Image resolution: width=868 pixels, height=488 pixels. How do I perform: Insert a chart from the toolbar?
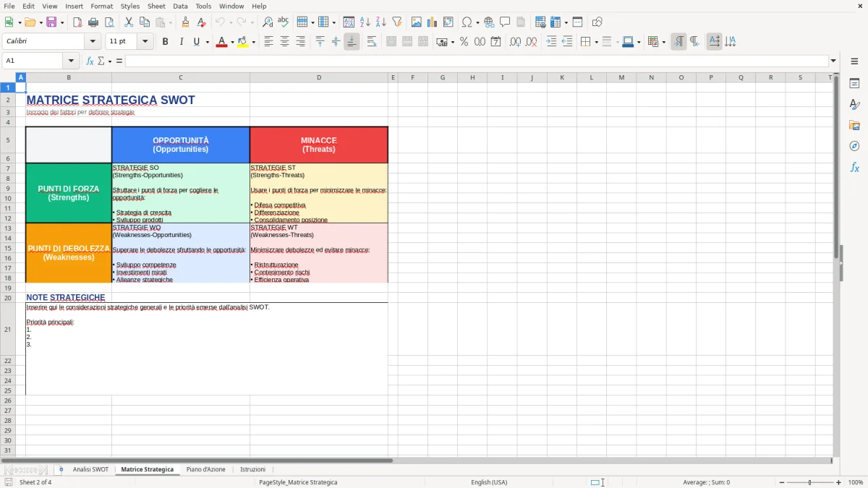432,22
